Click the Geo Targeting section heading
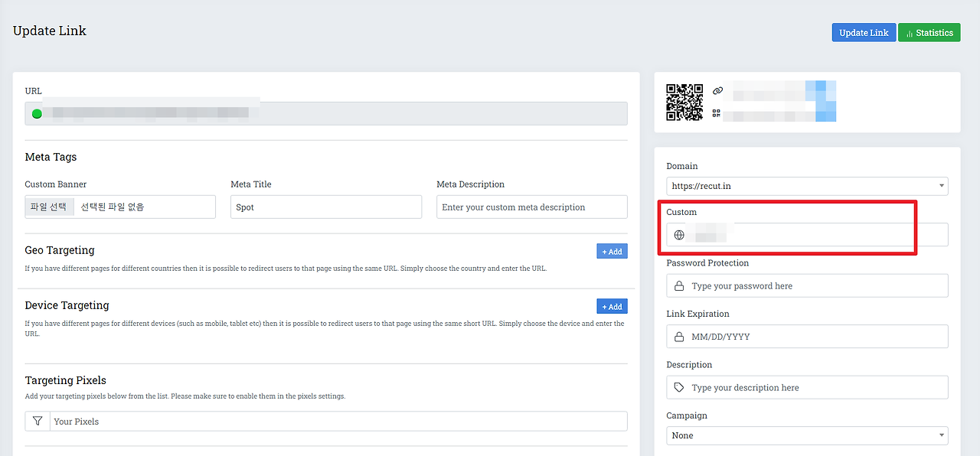Image resolution: width=980 pixels, height=456 pixels. point(60,250)
